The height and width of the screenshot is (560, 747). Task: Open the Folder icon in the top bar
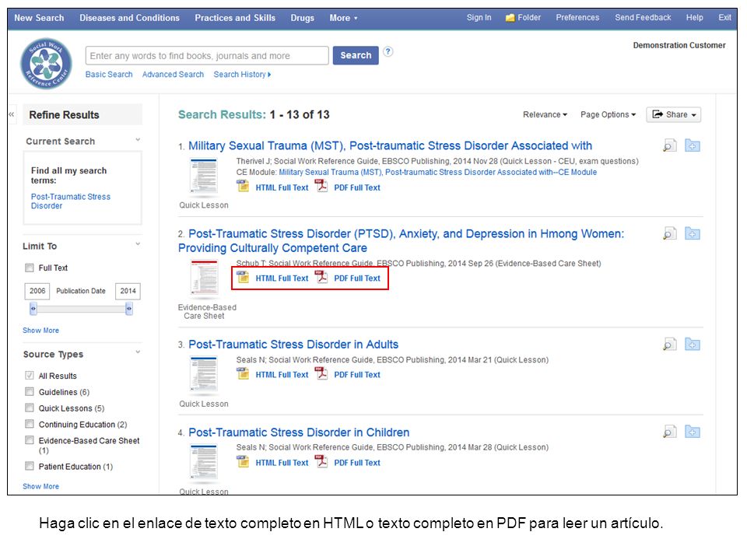(x=510, y=18)
